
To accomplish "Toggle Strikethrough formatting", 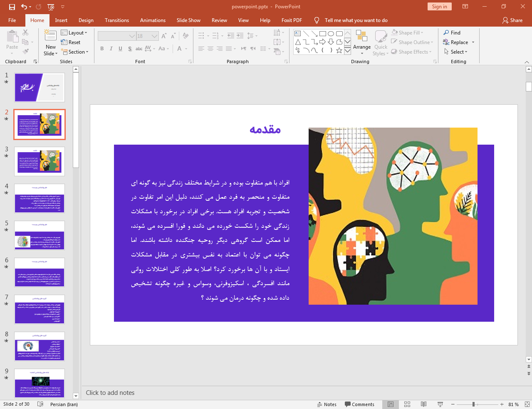I will click(139, 49).
